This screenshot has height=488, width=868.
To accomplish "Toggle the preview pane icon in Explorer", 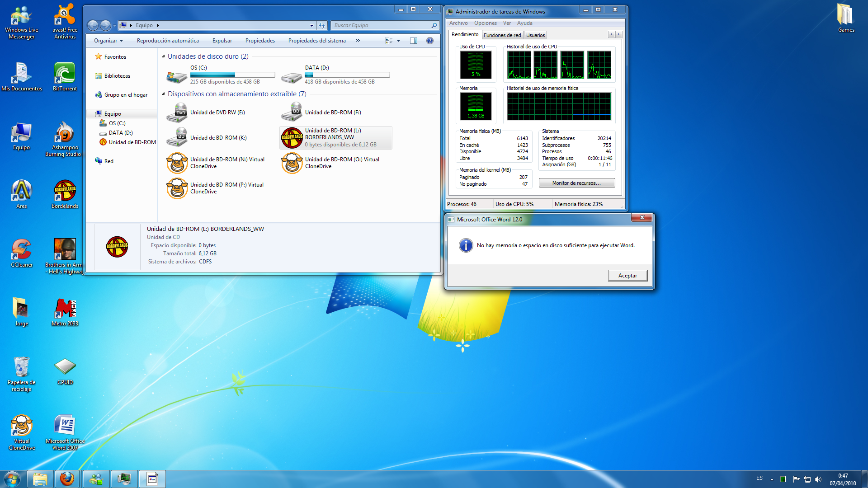I will point(413,41).
